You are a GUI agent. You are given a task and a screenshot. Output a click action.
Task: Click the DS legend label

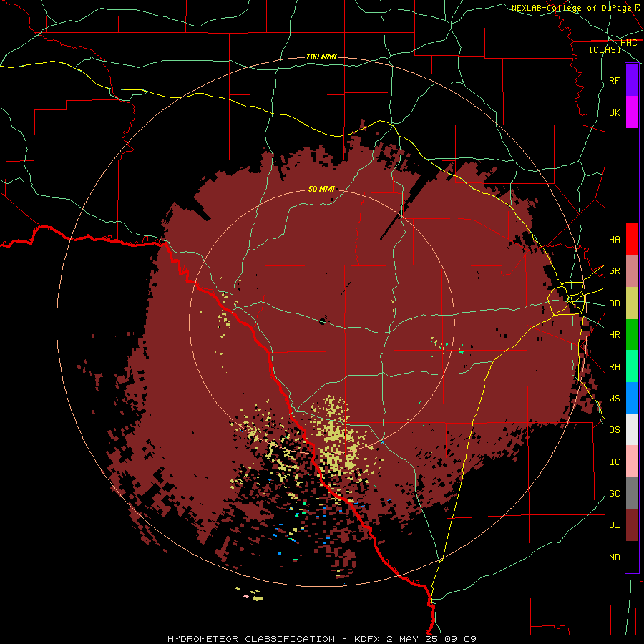614,430
